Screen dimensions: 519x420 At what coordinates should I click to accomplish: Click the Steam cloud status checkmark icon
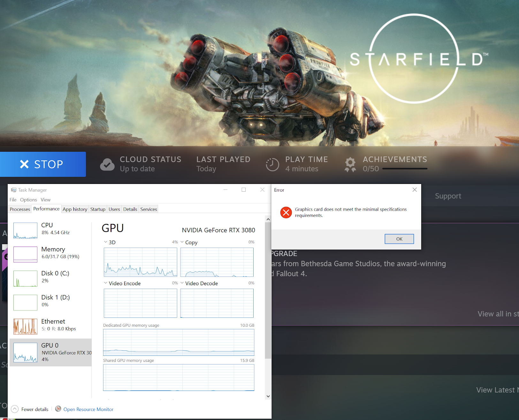(107, 164)
